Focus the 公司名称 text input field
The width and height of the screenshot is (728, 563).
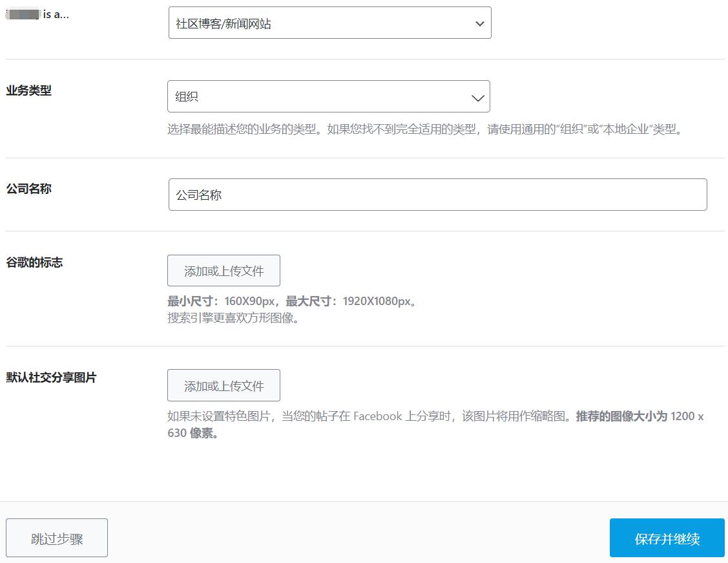coord(437,195)
